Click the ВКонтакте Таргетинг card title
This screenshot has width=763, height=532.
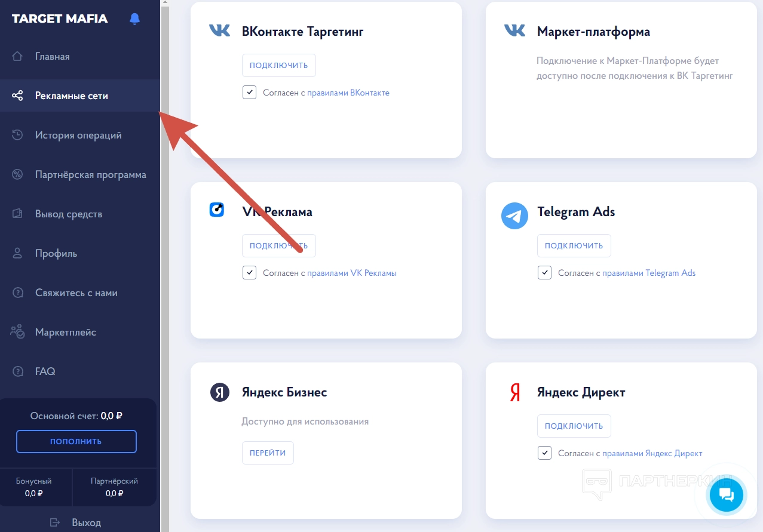[303, 32]
